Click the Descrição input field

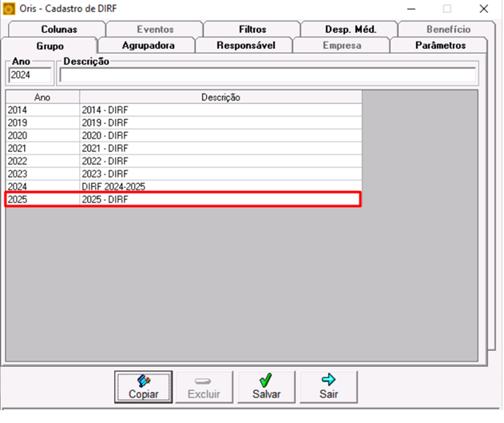point(268,75)
